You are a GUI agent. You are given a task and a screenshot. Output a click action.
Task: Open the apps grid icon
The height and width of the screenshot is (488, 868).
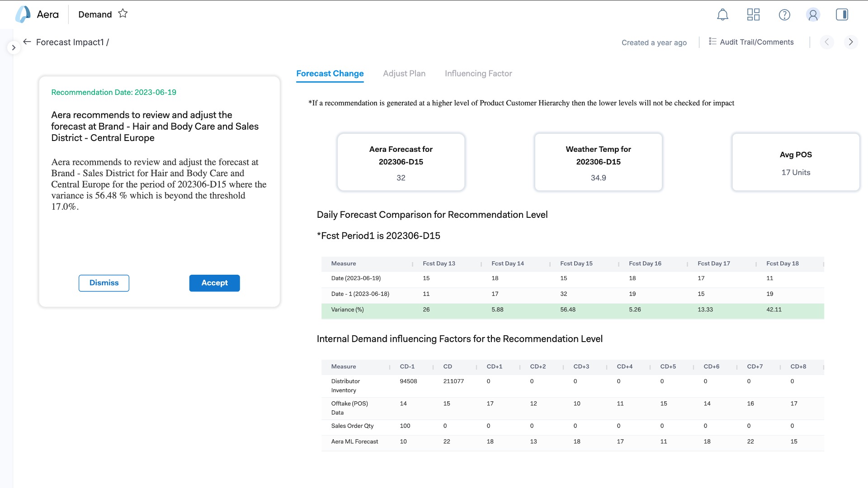pos(753,15)
